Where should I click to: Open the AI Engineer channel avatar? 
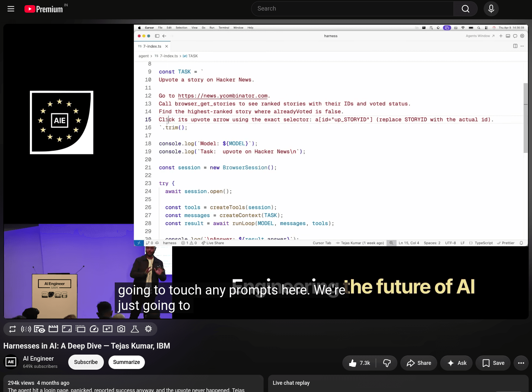click(x=11, y=362)
